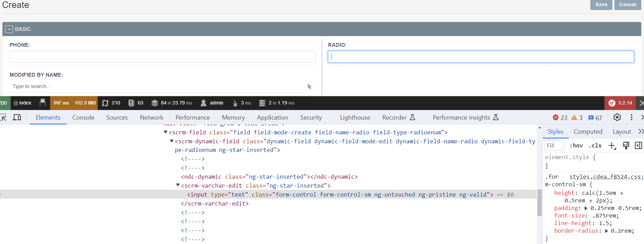This screenshot has height=244, width=644.
Task: Toggle the device toolbar icon
Action: click(x=17, y=118)
